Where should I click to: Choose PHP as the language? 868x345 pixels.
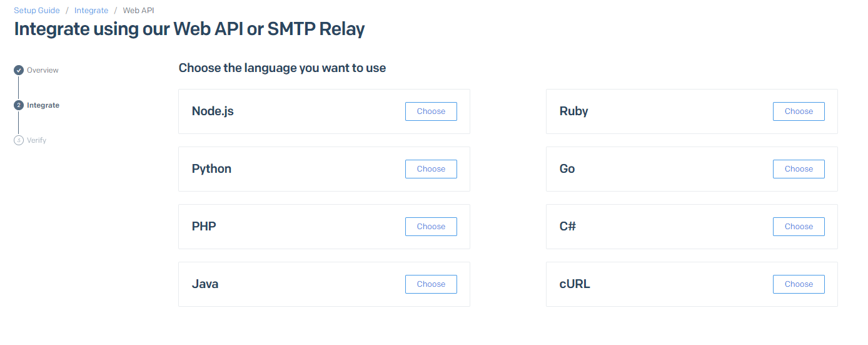point(431,227)
